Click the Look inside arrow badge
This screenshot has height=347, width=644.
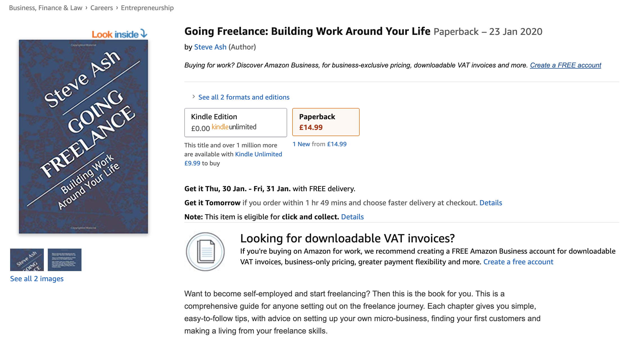click(x=119, y=34)
